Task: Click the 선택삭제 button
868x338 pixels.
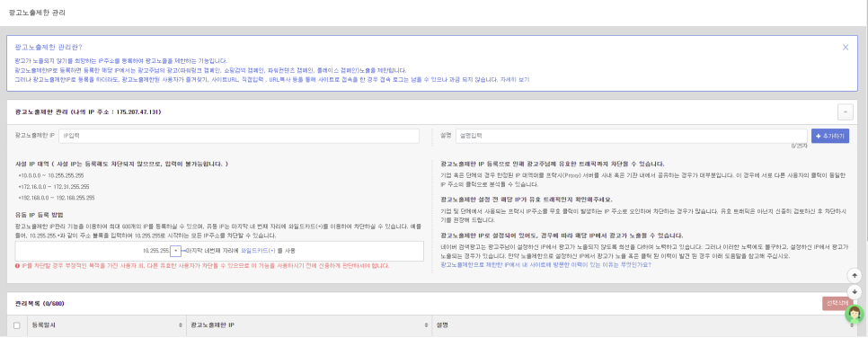Action: pyautogui.click(x=836, y=303)
